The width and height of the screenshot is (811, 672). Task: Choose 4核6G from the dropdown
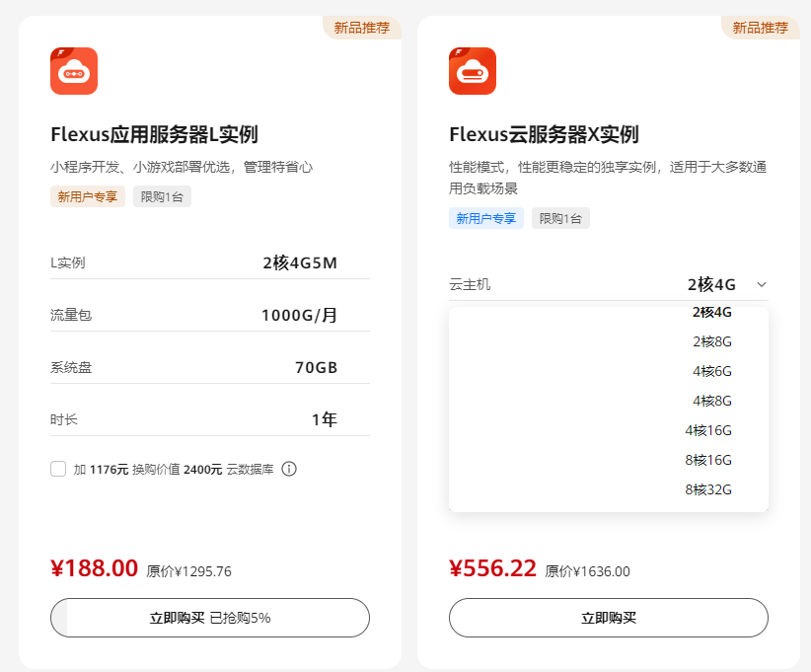point(711,371)
